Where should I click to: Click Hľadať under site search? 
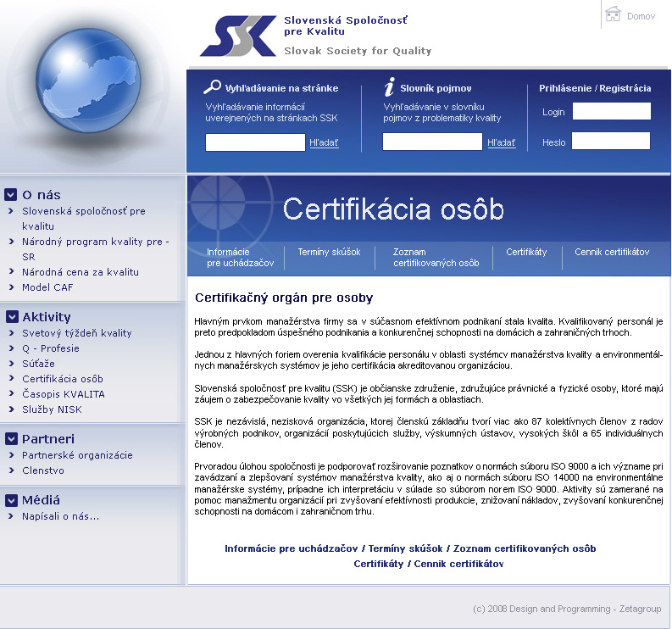coord(324,142)
